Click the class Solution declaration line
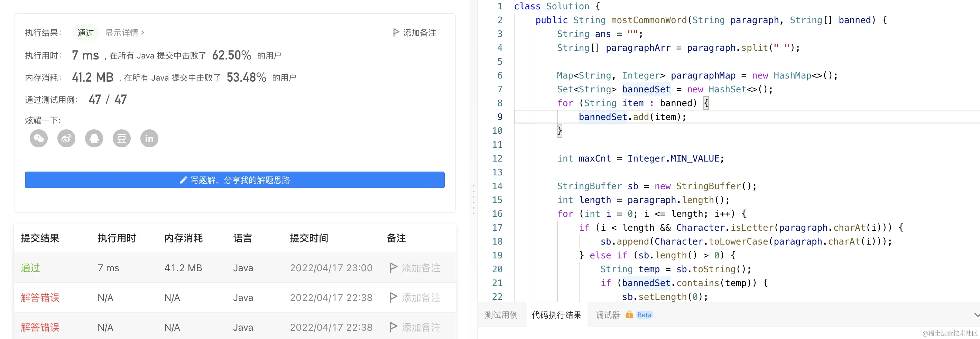This screenshot has height=339, width=980. click(557, 7)
